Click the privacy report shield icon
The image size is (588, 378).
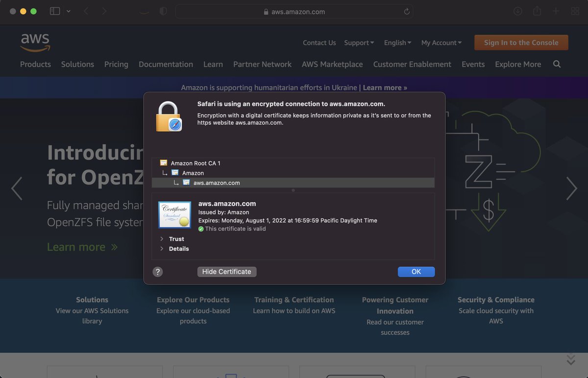click(163, 11)
